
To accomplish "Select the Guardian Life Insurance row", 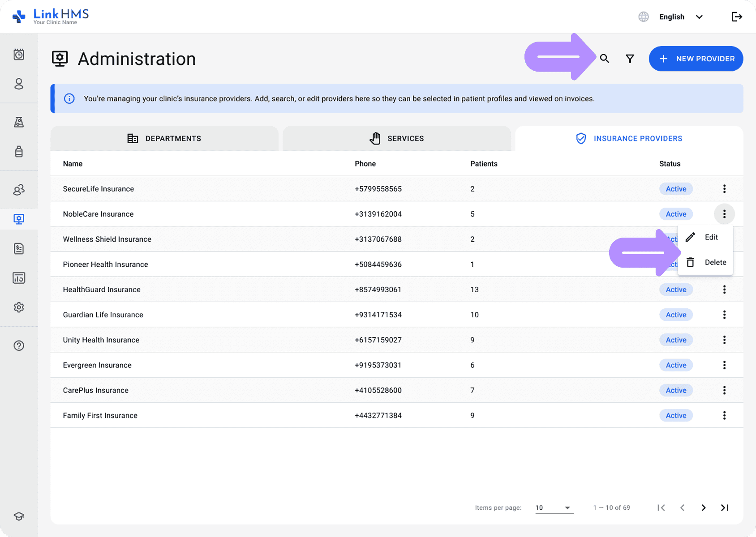I will 103,315.
